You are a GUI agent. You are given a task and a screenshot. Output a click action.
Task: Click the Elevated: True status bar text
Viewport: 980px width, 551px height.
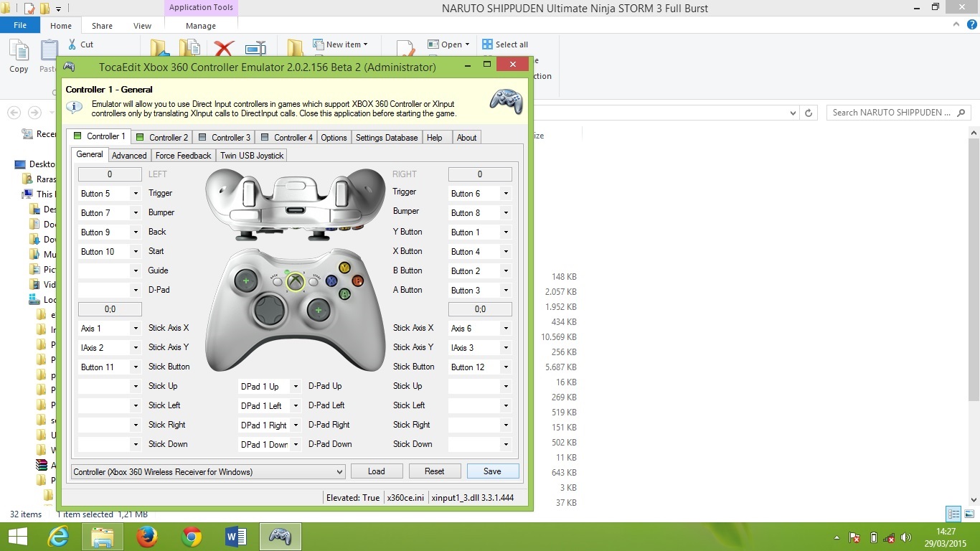353,498
